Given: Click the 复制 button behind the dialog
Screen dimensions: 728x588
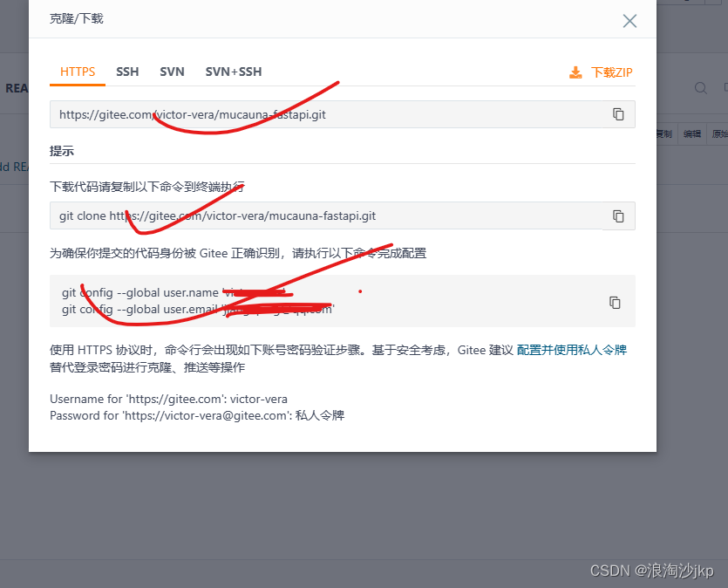Looking at the screenshot, I should pos(665,133).
